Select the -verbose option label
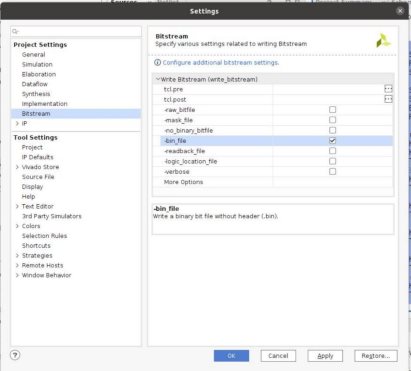The image size is (411, 371). 177,171
